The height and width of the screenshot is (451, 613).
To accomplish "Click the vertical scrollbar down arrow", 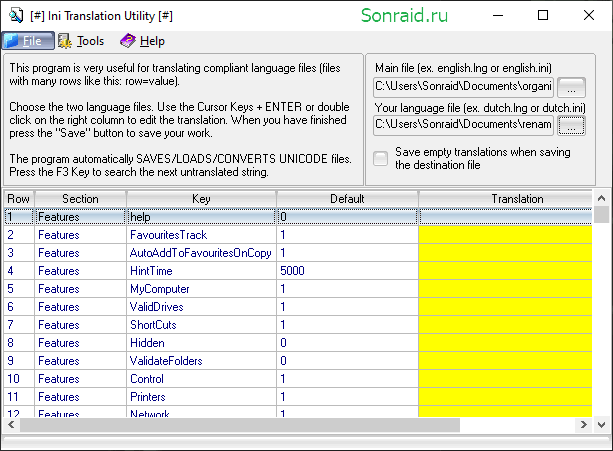I will tap(601, 424).
